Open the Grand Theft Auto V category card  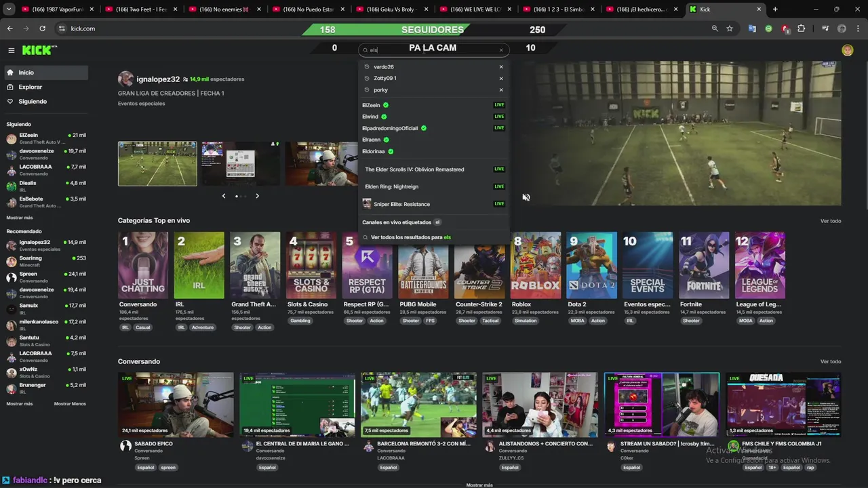coord(255,265)
